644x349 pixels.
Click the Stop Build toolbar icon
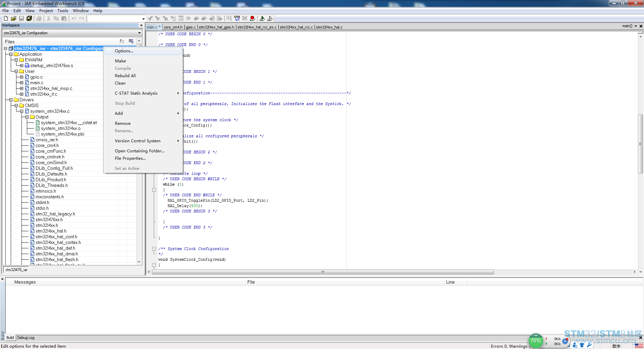pyautogui.click(x=245, y=18)
